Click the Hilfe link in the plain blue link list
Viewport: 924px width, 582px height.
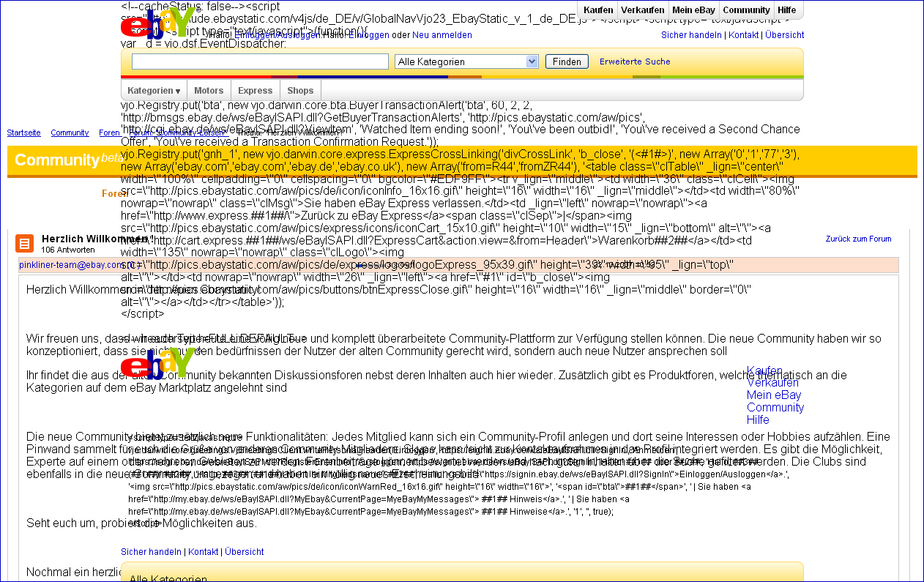click(x=758, y=420)
